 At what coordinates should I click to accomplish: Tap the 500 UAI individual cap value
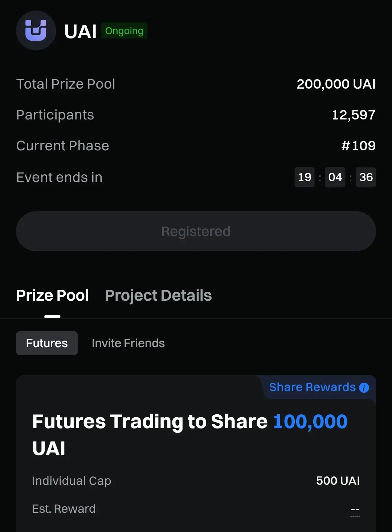click(338, 481)
